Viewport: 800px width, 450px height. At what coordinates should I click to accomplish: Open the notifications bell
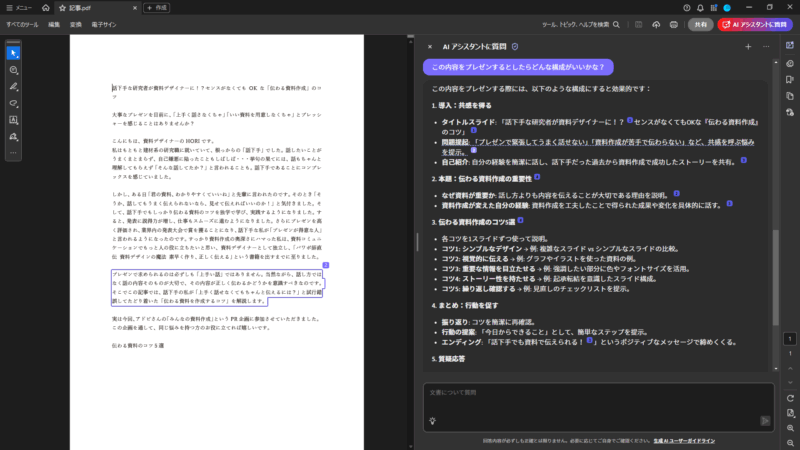701,7
